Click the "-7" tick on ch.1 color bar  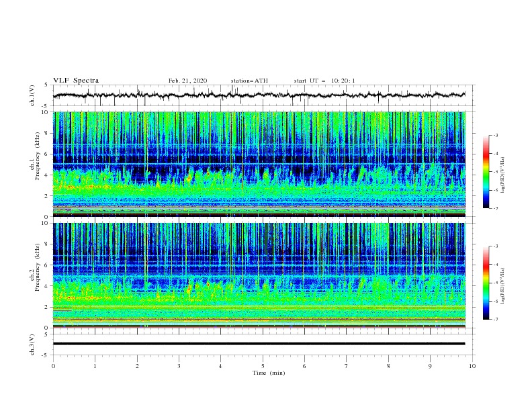click(495, 208)
